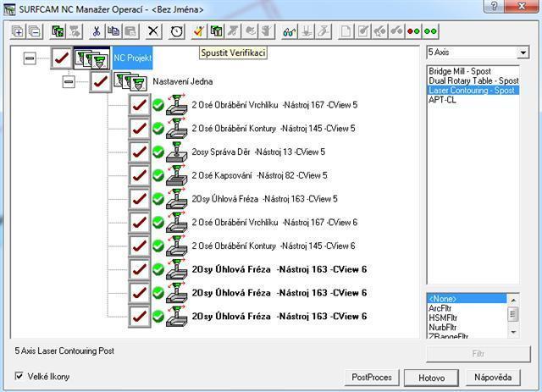Disable the Velké Ikony checkbox

[x=19, y=376]
